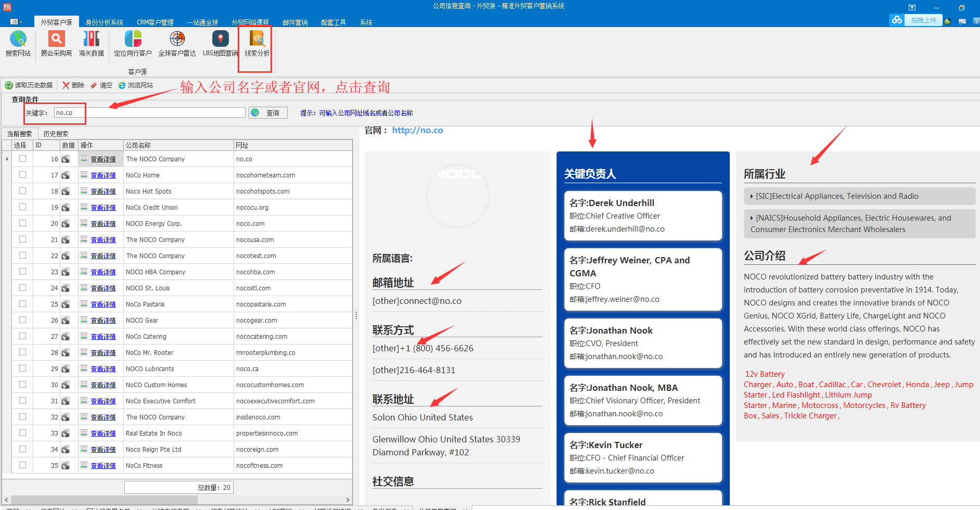Click data icon for NOCO St. Louis row

click(66, 288)
